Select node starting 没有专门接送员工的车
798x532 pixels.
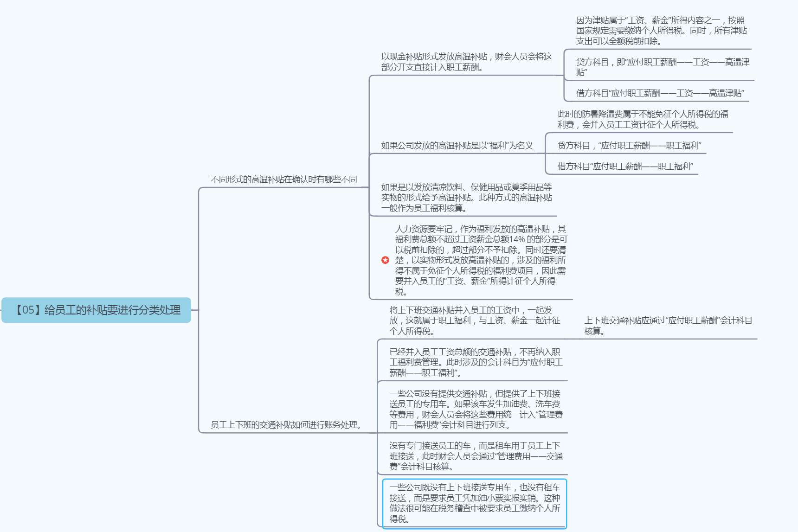[x=476, y=456]
